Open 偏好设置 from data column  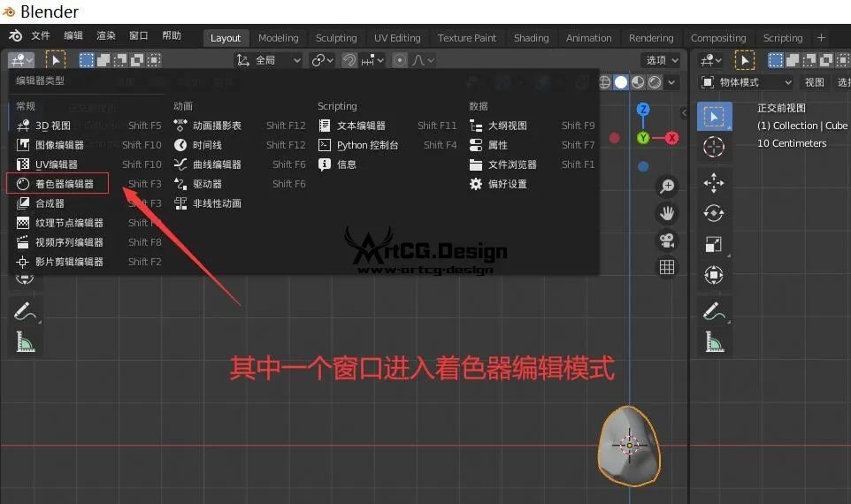click(x=532, y=184)
